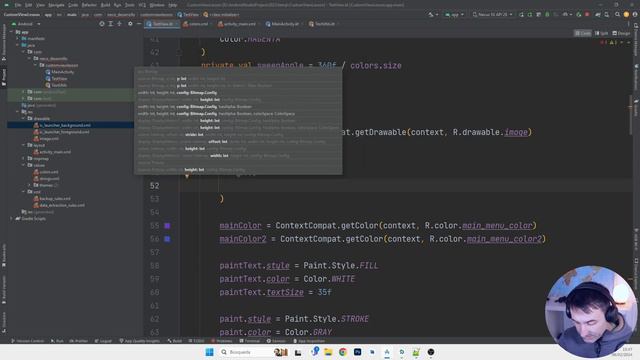640x360 pixels.
Task: Click the collapse all icon in project panel
Action: tap(120, 24)
